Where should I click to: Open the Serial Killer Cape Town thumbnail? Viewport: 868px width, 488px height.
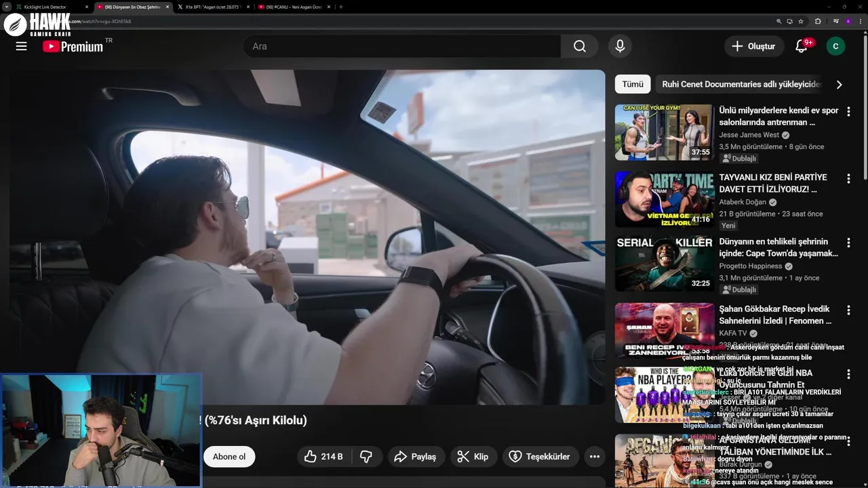(664, 264)
